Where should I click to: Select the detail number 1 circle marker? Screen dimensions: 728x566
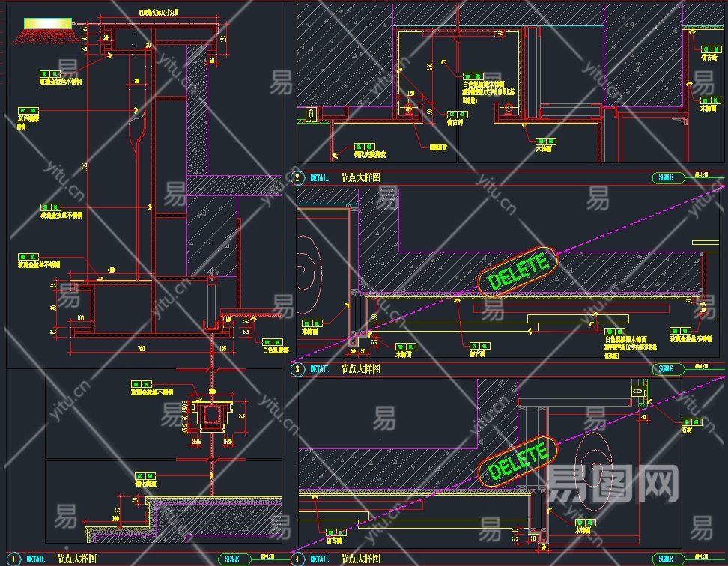[x=14, y=559]
